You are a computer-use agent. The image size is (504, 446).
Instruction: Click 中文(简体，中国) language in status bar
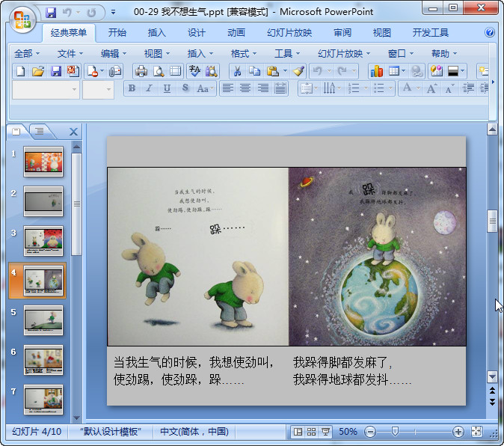(194, 432)
